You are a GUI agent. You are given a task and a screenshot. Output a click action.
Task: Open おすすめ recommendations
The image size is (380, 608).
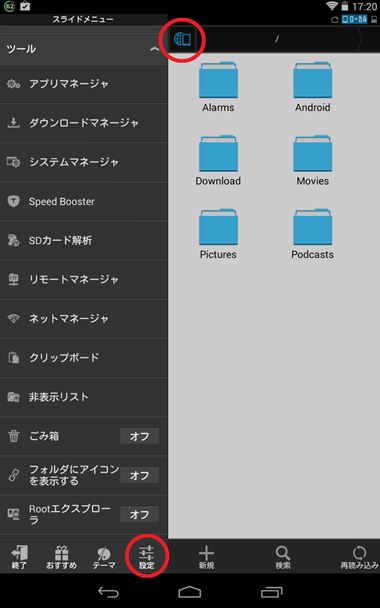61,557
